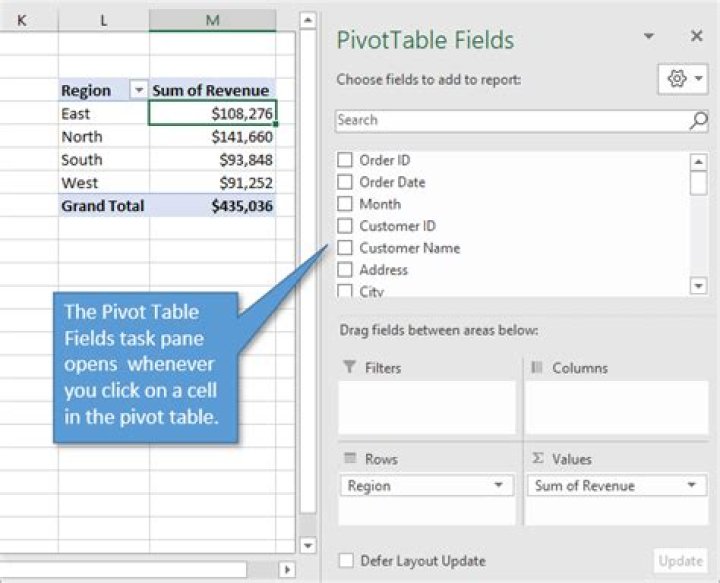Screen dimensions: 720x583
Task: Select the North row label cell
Action: pyautogui.click(x=104, y=136)
